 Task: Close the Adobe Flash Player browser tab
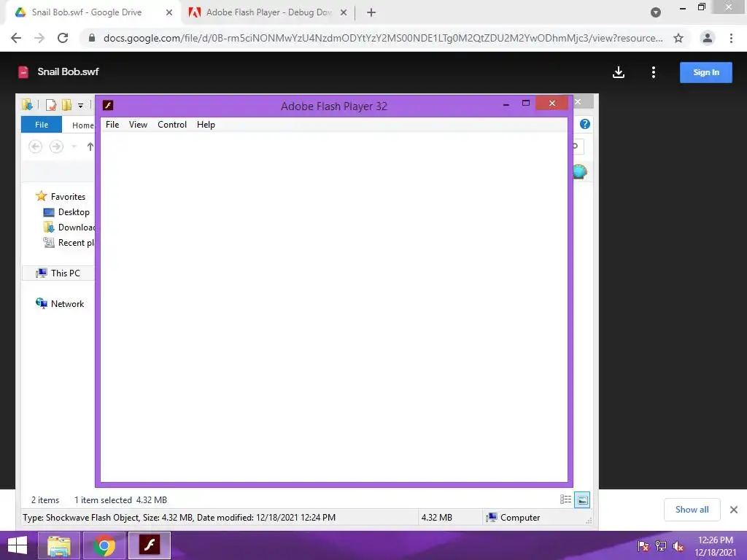[x=344, y=13]
